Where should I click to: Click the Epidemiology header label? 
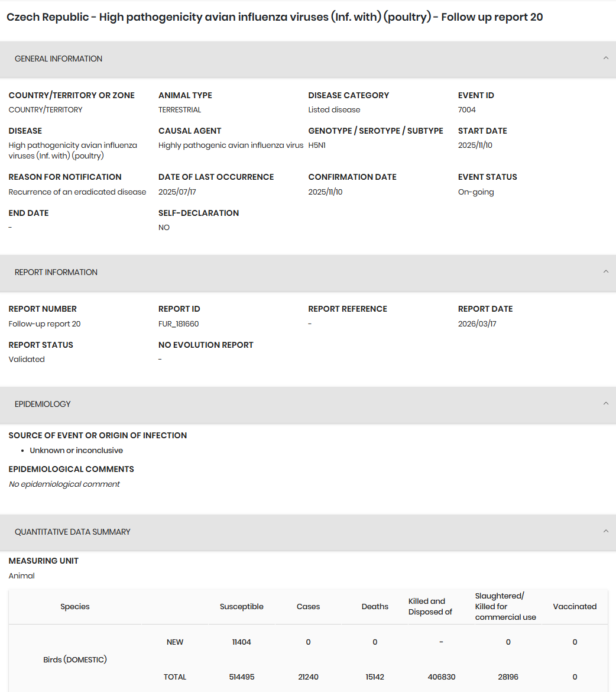43,404
